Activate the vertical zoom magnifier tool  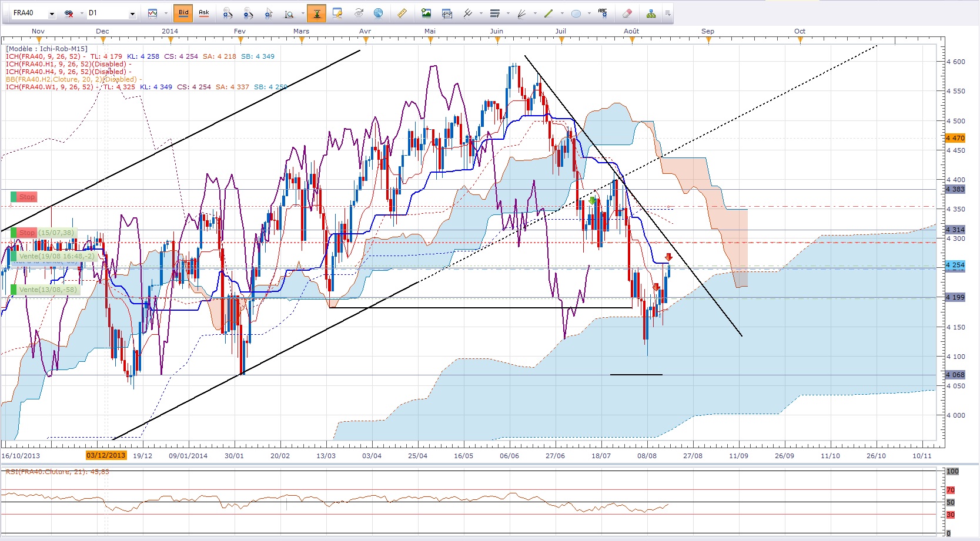(x=289, y=13)
